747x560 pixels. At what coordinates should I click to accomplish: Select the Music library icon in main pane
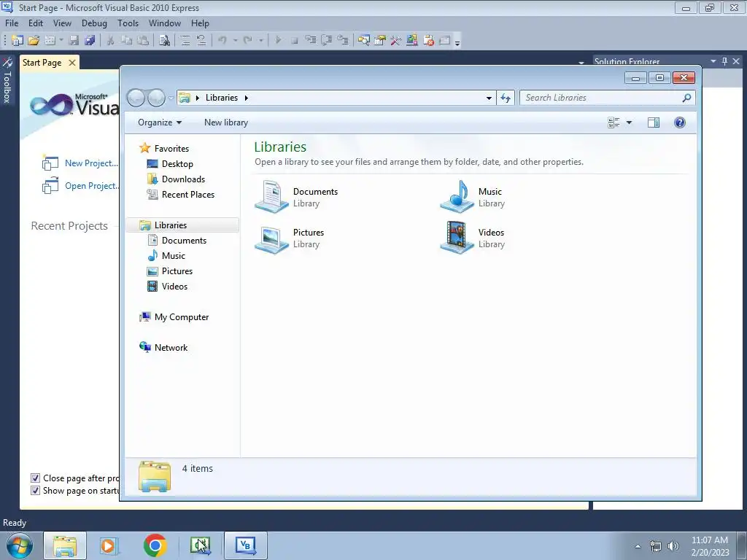(457, 197)
